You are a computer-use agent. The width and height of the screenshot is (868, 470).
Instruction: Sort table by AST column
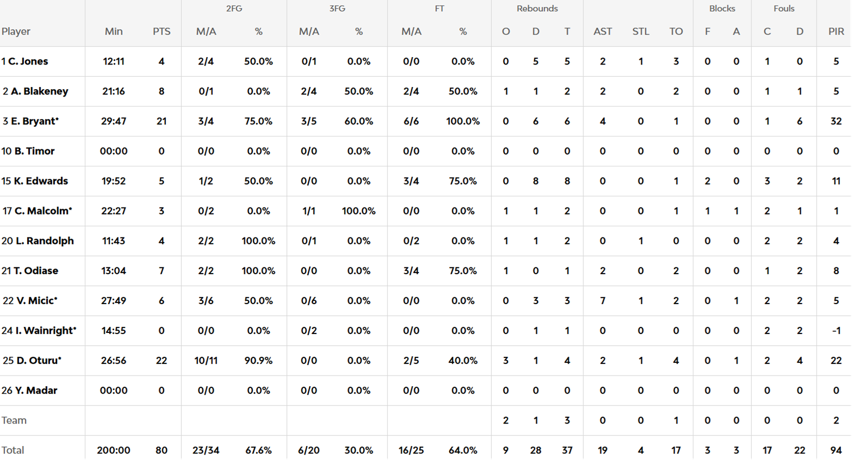coord(602,31)
